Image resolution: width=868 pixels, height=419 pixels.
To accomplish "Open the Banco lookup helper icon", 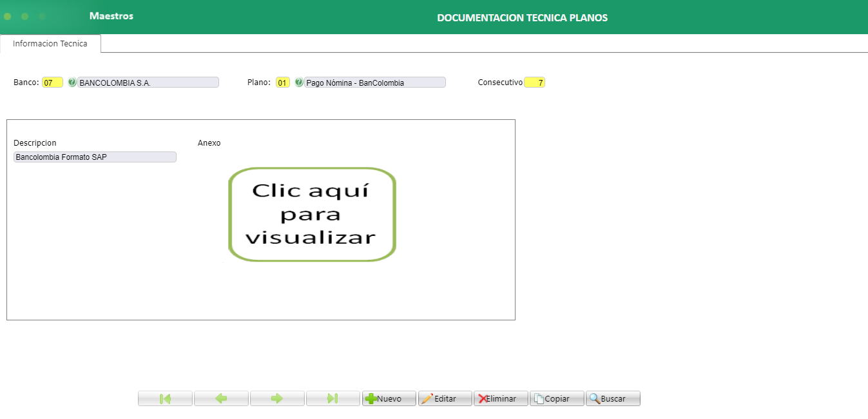I will (72, 82).
